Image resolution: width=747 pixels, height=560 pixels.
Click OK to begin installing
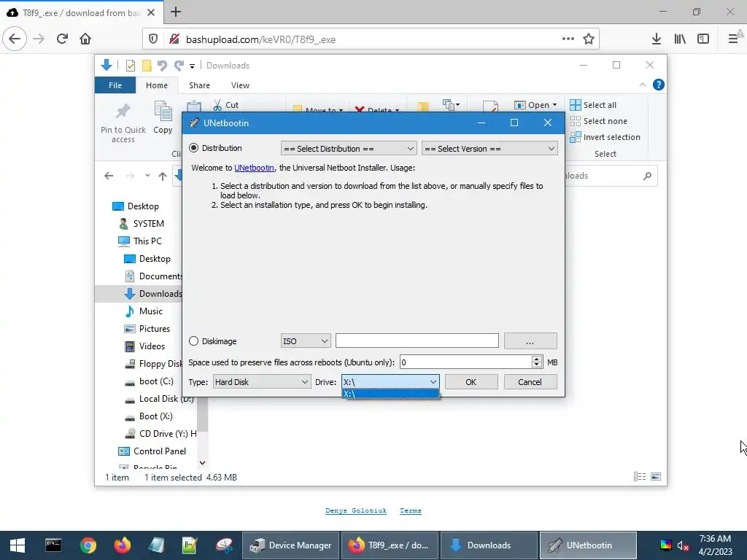[471, 382]
